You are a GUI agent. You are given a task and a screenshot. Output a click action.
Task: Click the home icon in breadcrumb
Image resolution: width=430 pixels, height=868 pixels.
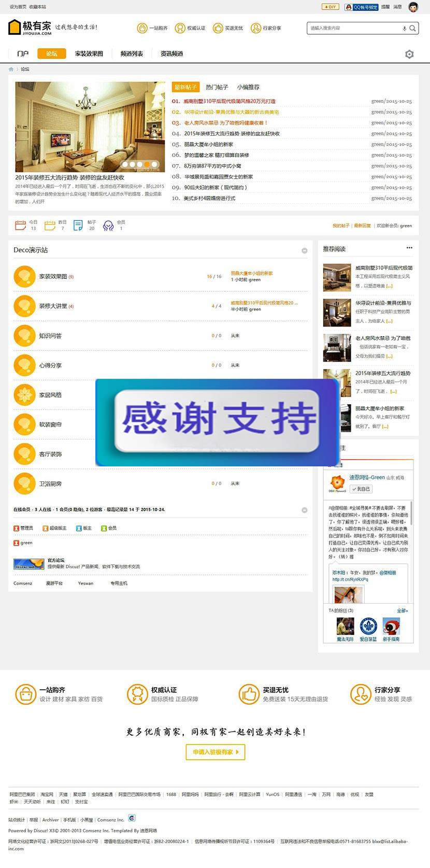point(11,69)
